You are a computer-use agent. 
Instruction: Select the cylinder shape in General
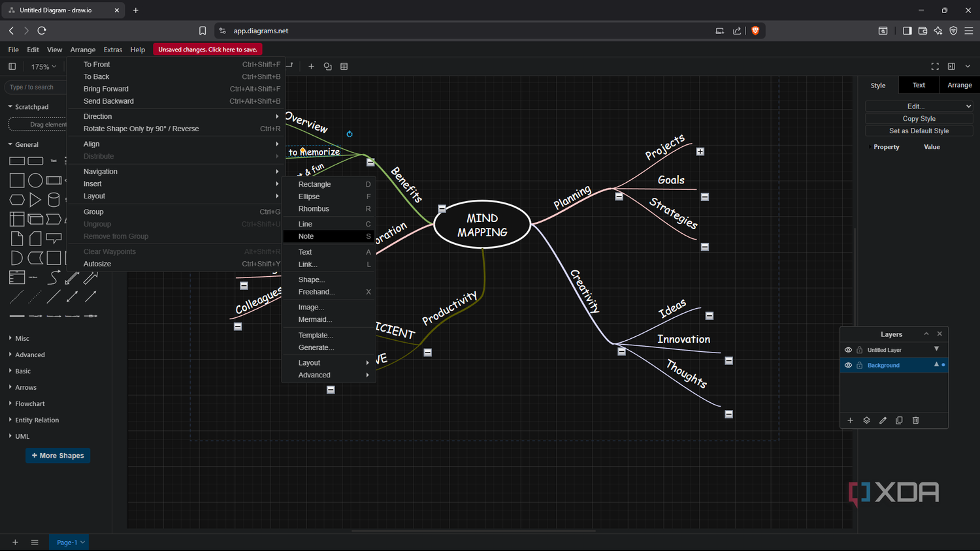pyautogui.click(x=54, y=200)
